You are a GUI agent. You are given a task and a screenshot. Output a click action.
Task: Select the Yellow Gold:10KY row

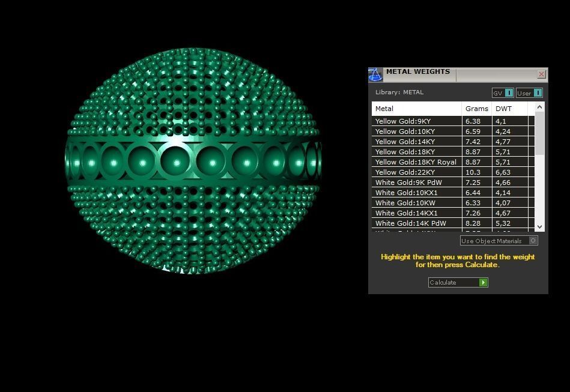[453, 131]
